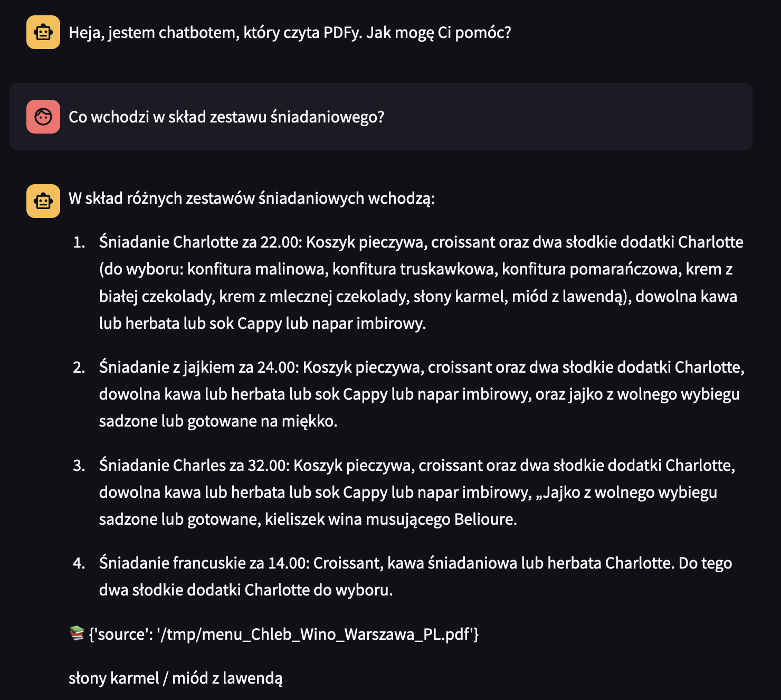
Task: Click the 'Śniadanie Charles za 32.00' text
Action: click(194, 465)
